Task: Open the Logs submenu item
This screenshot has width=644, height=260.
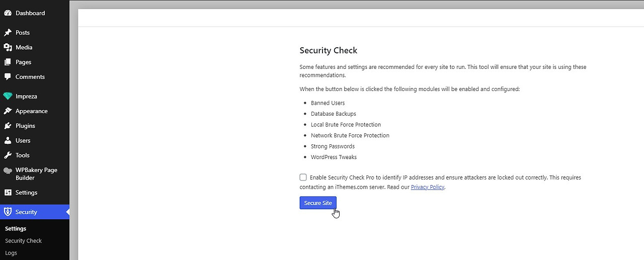Action: [x=11, y=253]
